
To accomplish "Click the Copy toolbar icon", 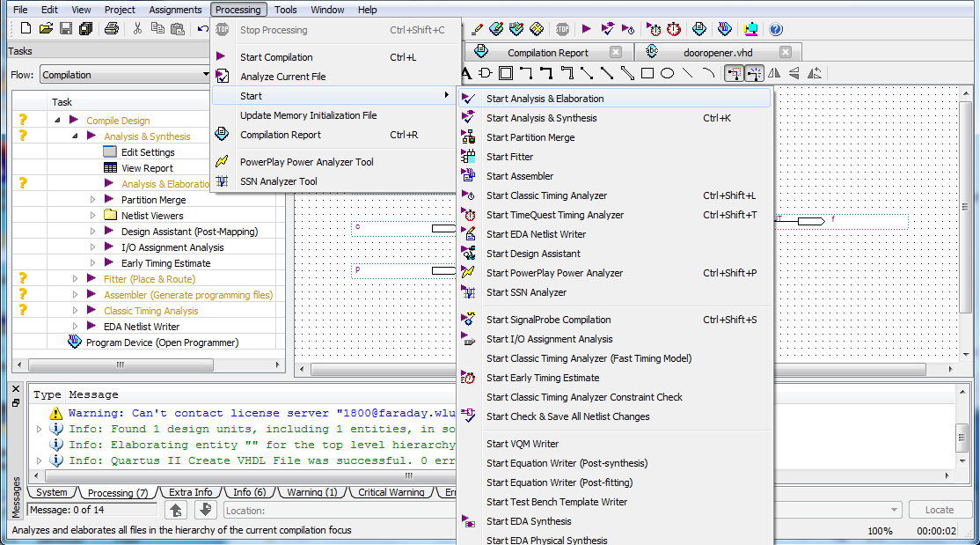I will click(x=157, y=29).
